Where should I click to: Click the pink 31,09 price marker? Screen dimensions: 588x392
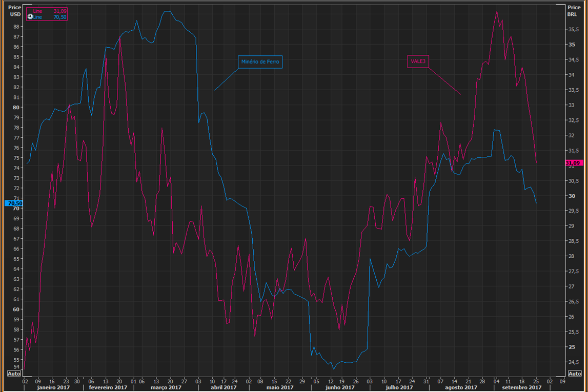point(574,163)
